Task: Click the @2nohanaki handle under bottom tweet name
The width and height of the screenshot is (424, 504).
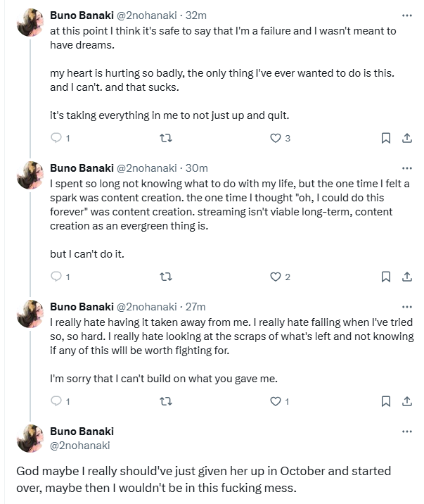Action: [x=79, y=446]
